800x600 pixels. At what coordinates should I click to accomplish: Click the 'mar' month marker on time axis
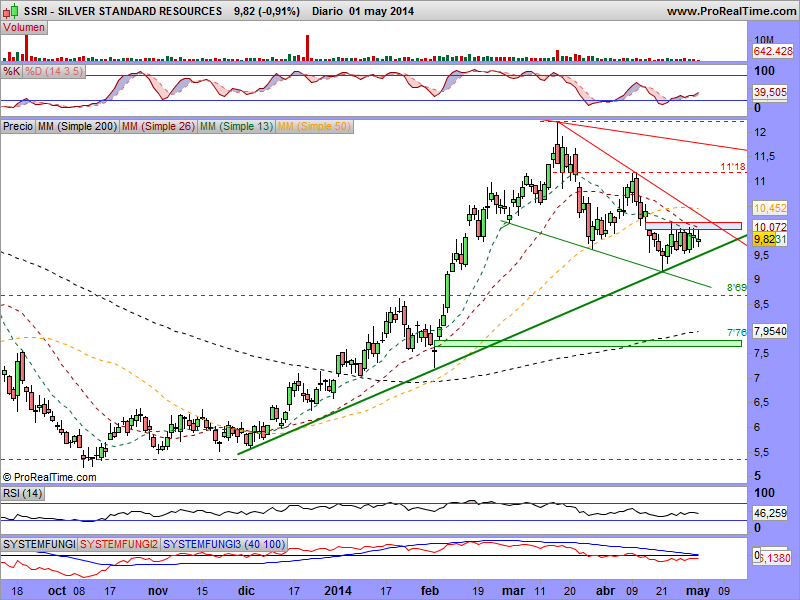click(x=513, y=591)
